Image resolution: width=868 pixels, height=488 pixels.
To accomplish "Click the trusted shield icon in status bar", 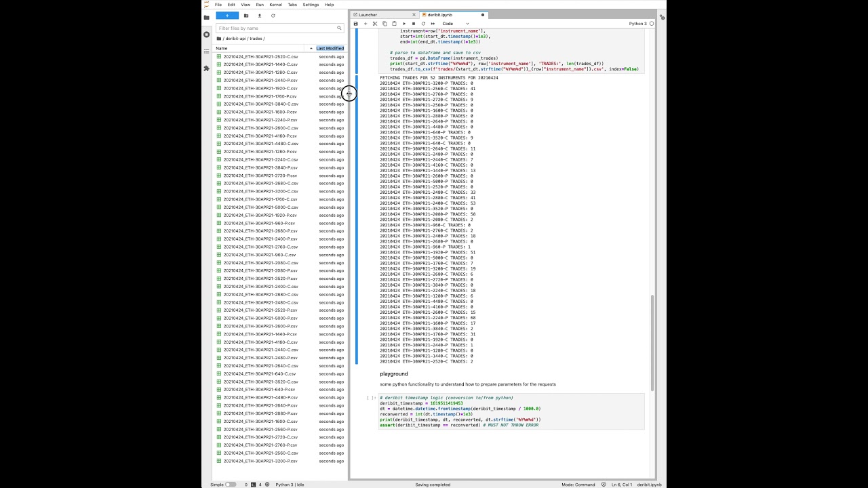I will pos(603,485).
